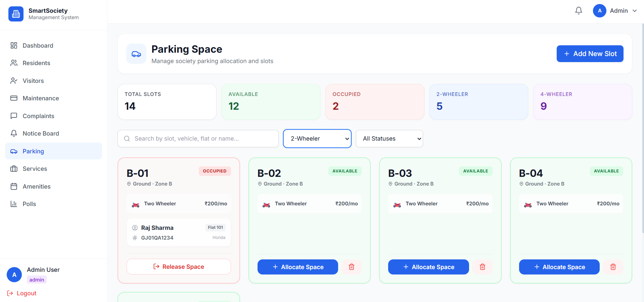
Task: Allocate Space for slot B-02
Action: 298,267
